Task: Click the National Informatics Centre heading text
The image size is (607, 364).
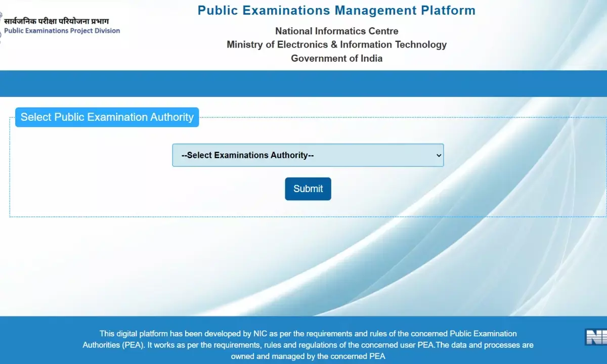Action: pyautogui.click(x=336, y=31)
